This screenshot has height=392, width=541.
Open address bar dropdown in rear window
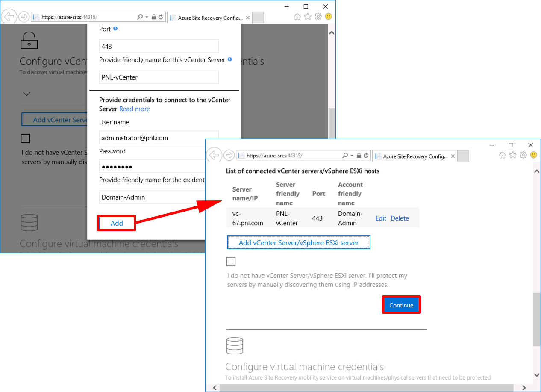click(147, 17)
